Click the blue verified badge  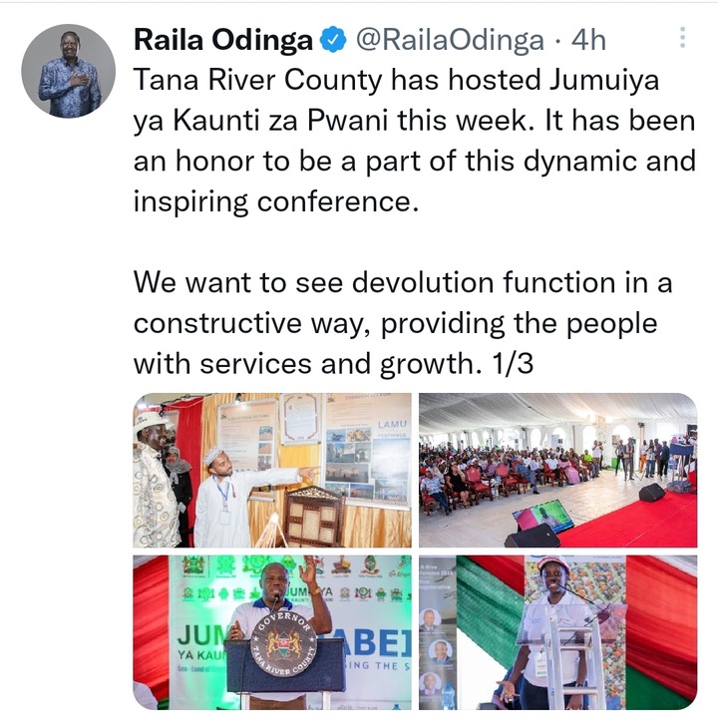[334, 40]
